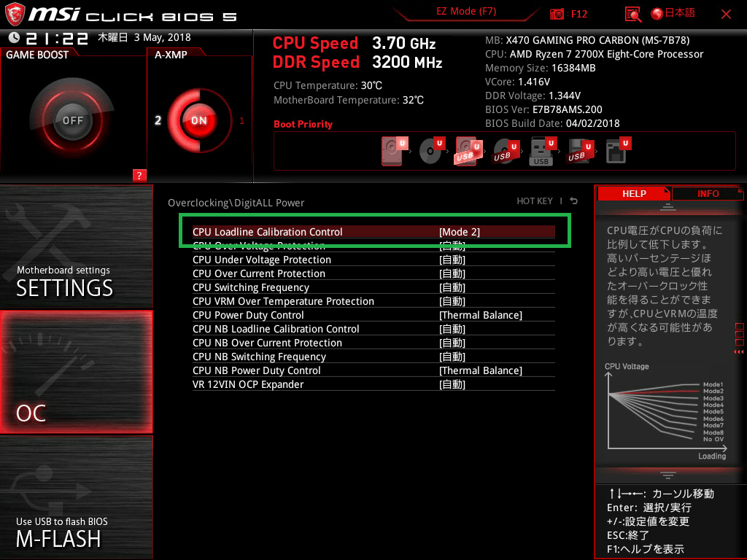Open CPU Under Voltage Protection setting
Image resolution: width=747 pixels, height=560 pixels.
[x=373, y=260]
